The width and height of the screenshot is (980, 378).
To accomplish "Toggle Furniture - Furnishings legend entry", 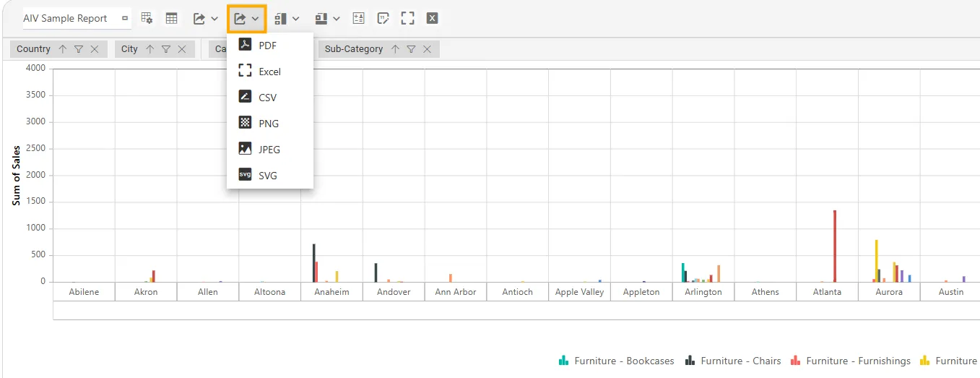I will coord(851,361).
